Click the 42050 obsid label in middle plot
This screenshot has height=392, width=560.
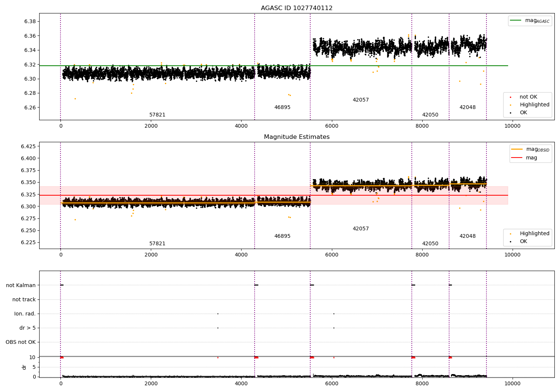tap(430, 244)
